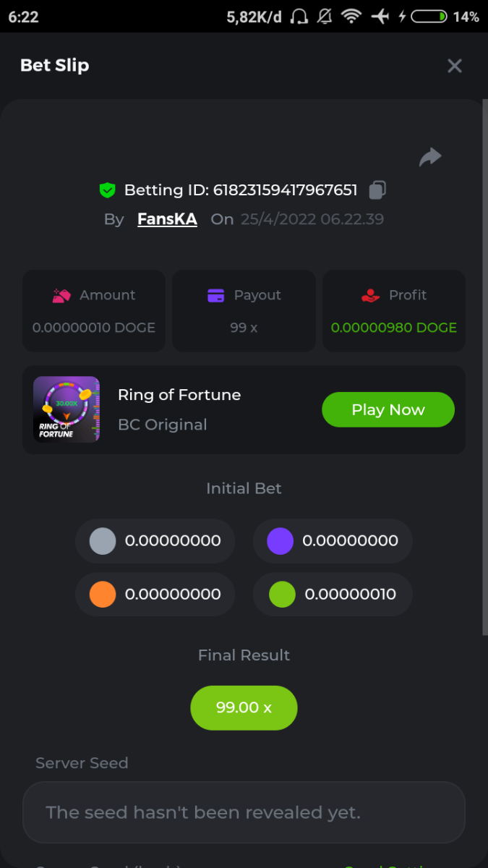Open the FansKA user profile link
This screenshot has height=868, width=488.
point(167,219)
